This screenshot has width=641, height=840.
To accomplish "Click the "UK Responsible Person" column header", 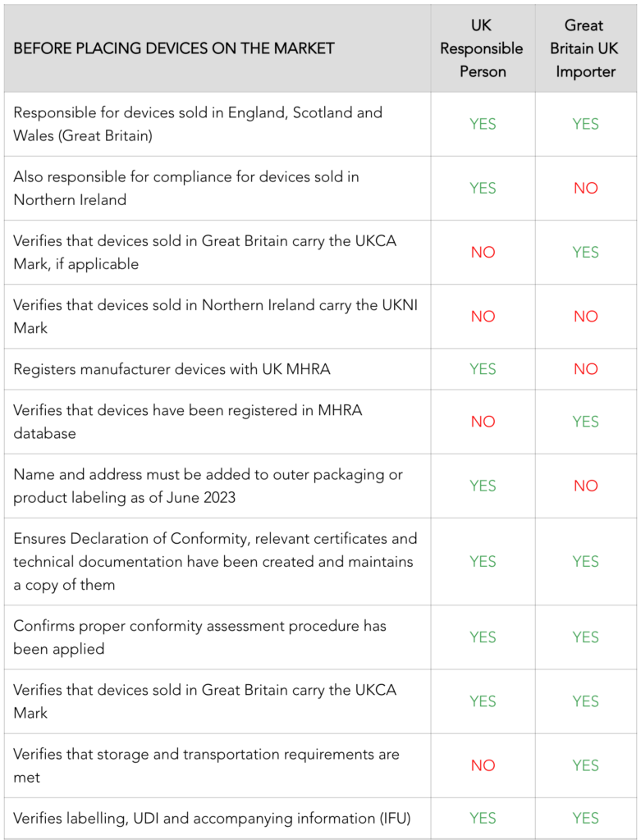I will (x=482, y=48).
